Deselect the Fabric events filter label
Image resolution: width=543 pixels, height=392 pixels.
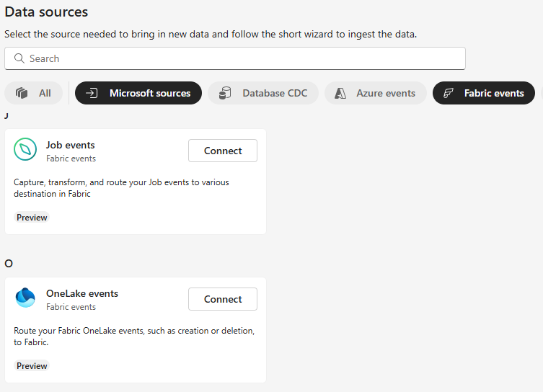pos(494,93)
